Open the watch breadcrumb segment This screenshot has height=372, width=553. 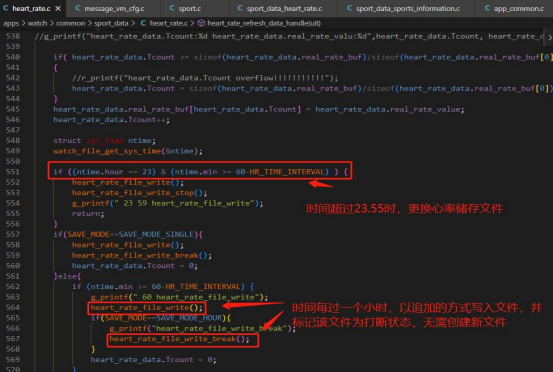coord(37,23)
